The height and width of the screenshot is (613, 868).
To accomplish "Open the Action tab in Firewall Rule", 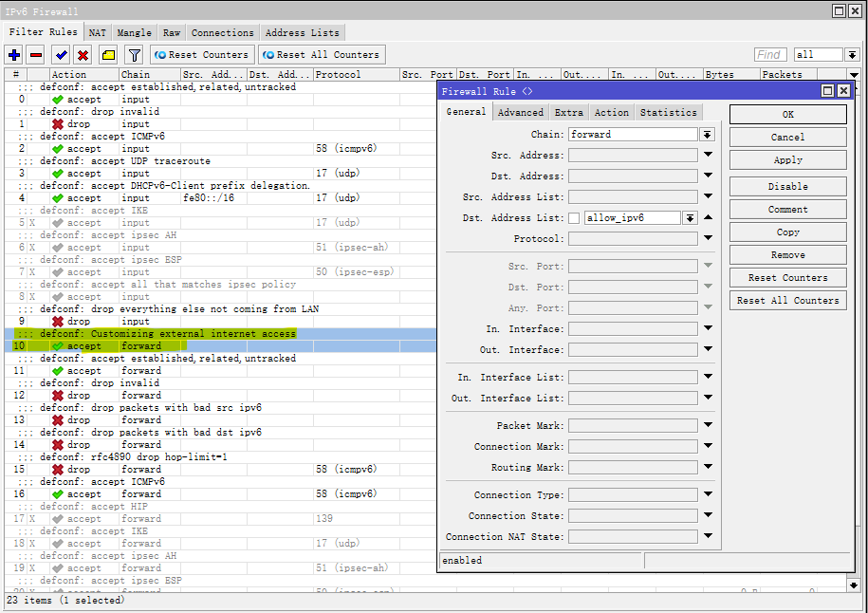I will (x=612, y=112).
